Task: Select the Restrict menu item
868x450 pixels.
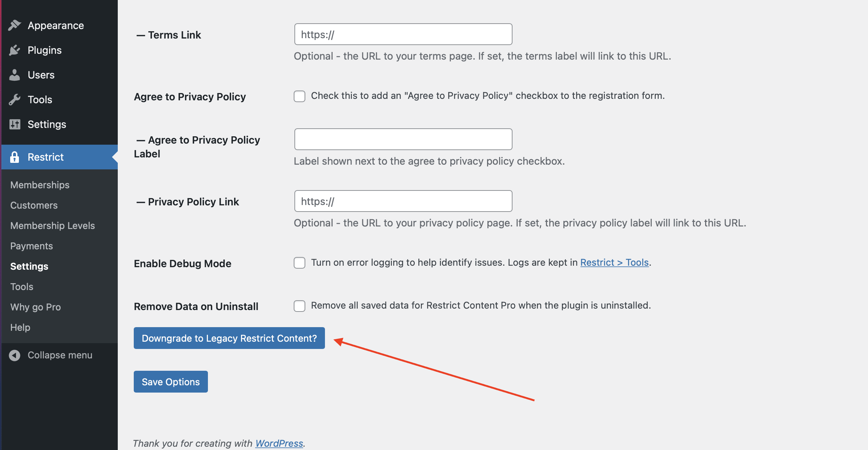Action: point(60,157)
